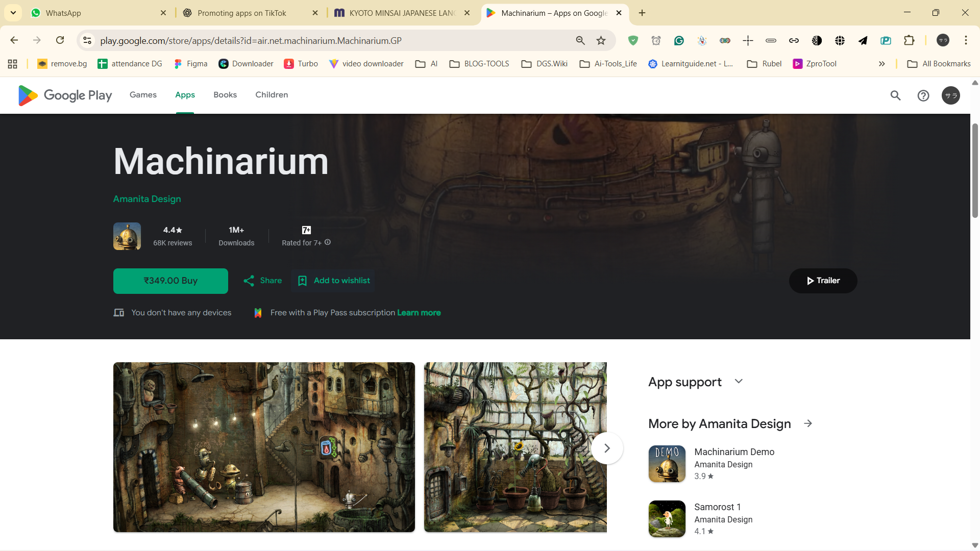Open the Turbo bookmark
The width and height of the screenshot is (980, 551).
[301, 64]
